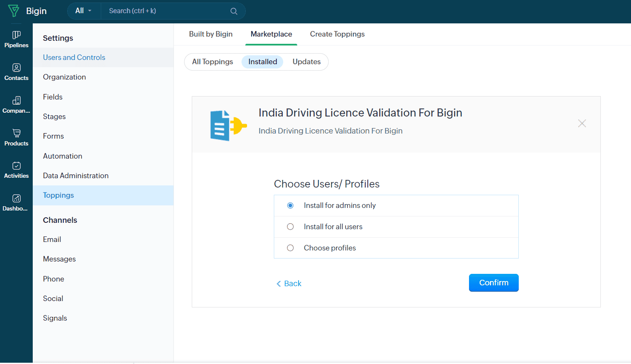Screen dimensions: 631x364
Task: Close the India Driving Licence topping panel
Action: 582,123
